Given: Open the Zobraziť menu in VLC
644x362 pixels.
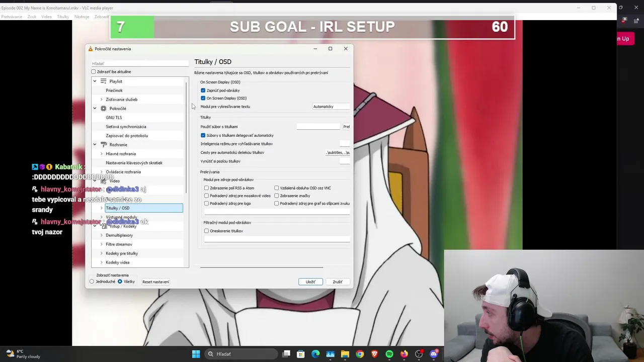Looking at the screenshot, I should click(x=101, y=17).
